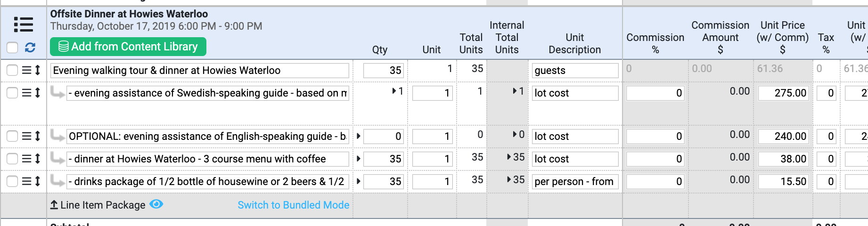Click up-down arrow on dinner at Howies row

tap(38, 159)
